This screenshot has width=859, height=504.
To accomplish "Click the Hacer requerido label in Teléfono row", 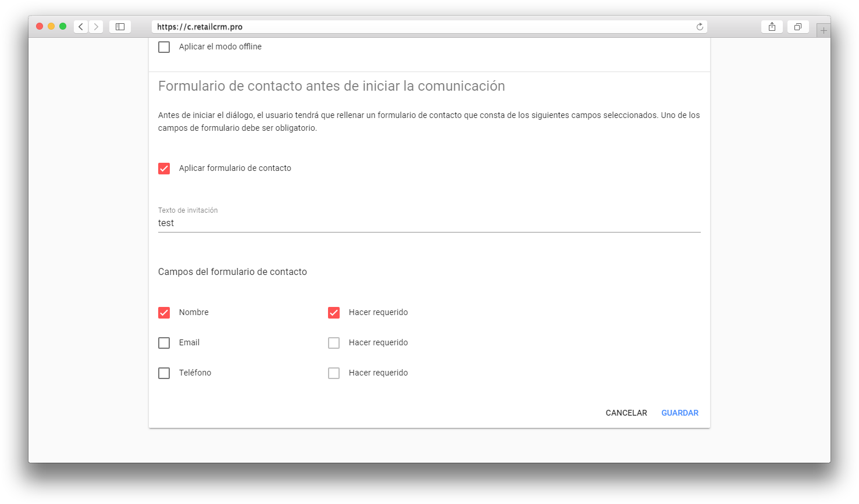I will coord(378,373).
